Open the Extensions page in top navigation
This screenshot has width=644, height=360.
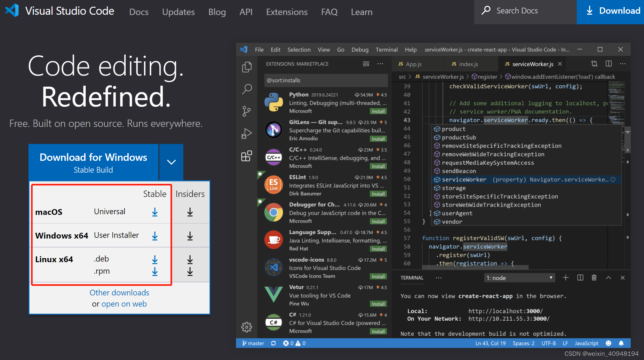287,12
